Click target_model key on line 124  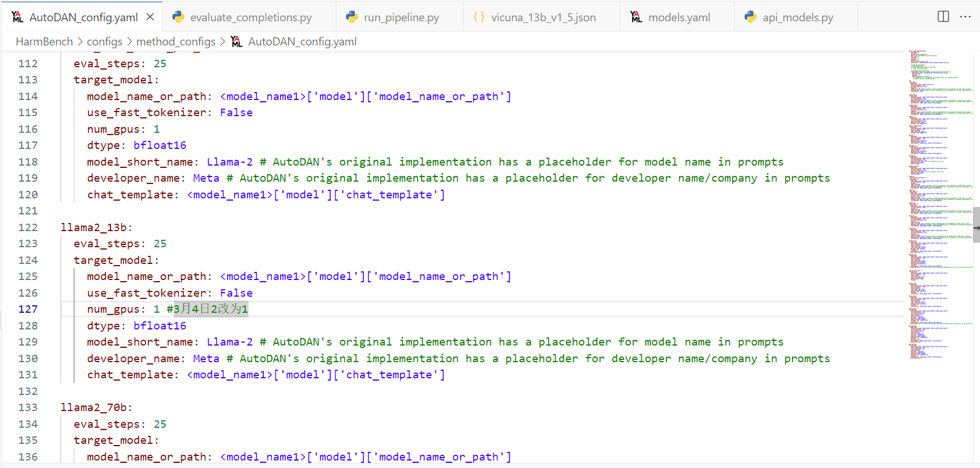coord(113,260)
